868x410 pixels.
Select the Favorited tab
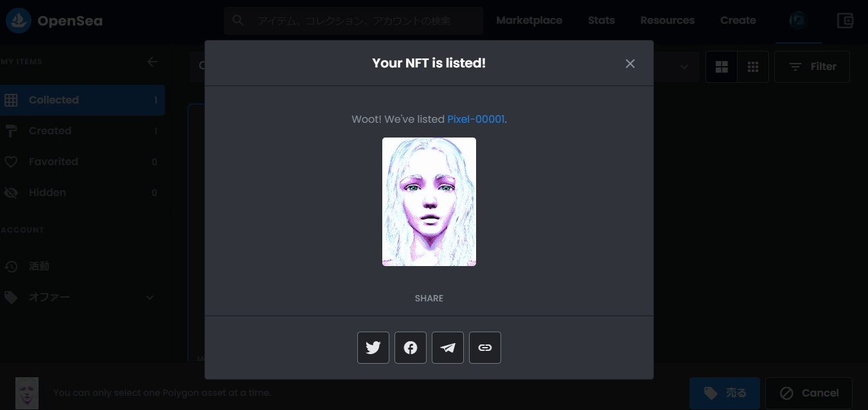pyautogui.click(x=82, y=162)
